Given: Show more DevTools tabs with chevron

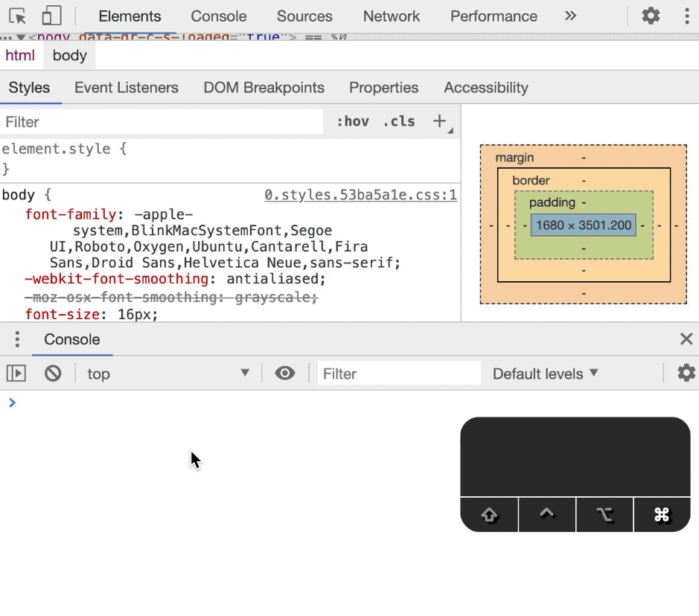Looking at the screenshot, I should 570,16.
